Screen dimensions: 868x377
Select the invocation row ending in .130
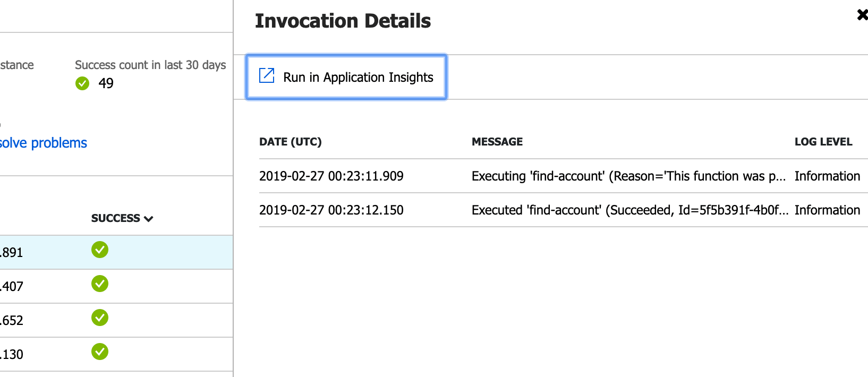click(116, 354)
